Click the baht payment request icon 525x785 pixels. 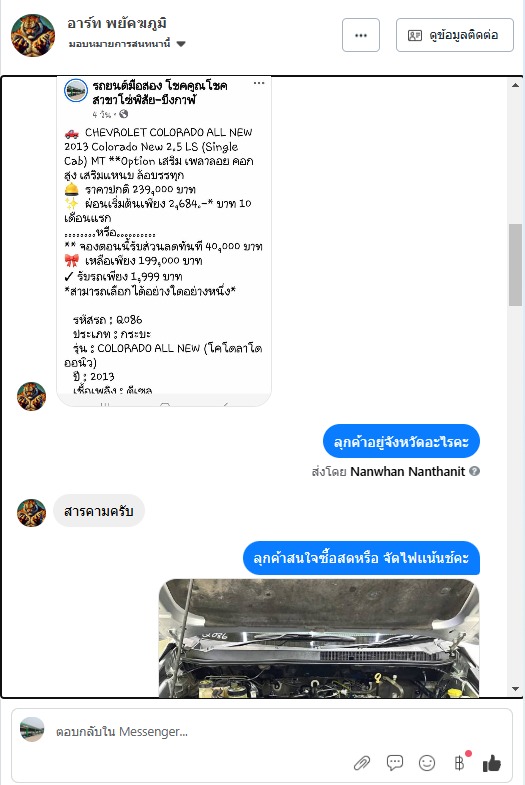(459, 762)
